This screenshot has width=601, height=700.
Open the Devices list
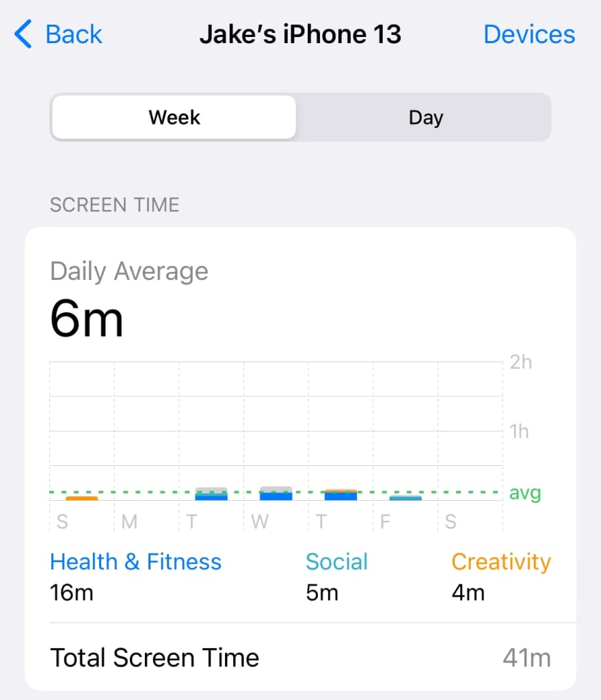pyautogui.click(x=529, y=34)
